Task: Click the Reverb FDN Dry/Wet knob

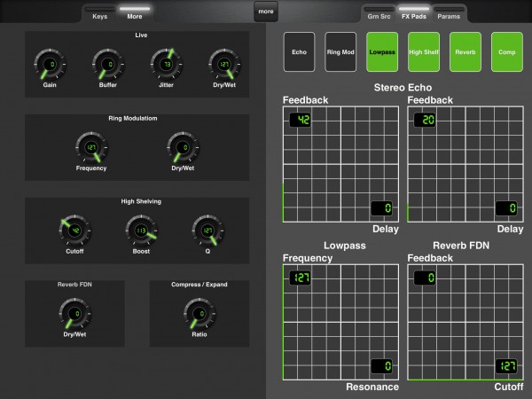Action: (74, 314)
